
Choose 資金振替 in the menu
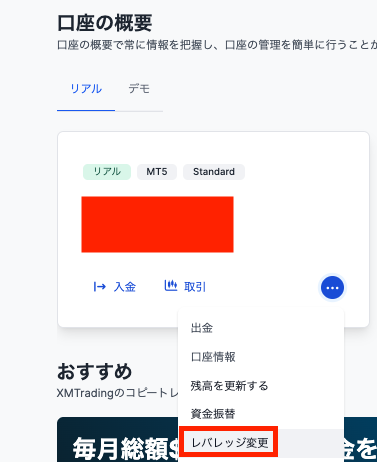tap(261, 414)
